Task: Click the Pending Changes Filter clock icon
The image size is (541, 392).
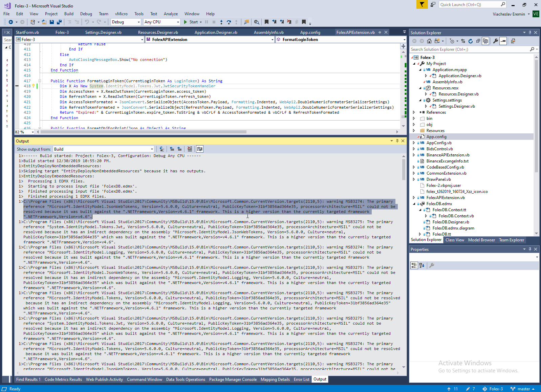Action: click(452, 41)
